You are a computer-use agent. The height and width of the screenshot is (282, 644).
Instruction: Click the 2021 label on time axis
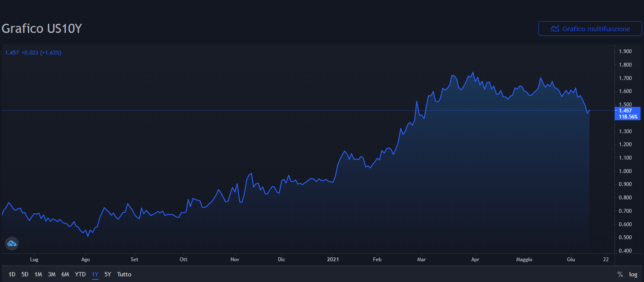[333, 260]
